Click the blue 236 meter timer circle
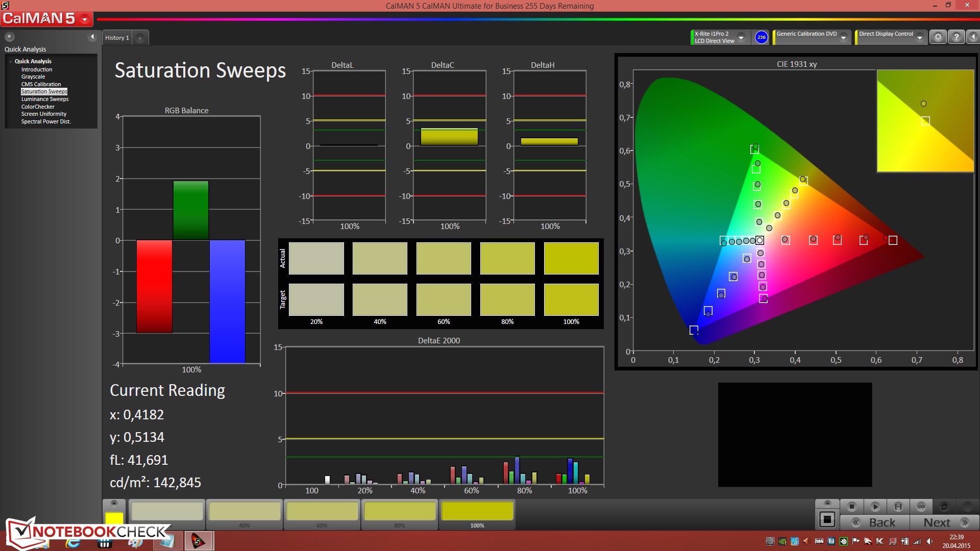Screen dimensions: 980x551 [761, 37]
